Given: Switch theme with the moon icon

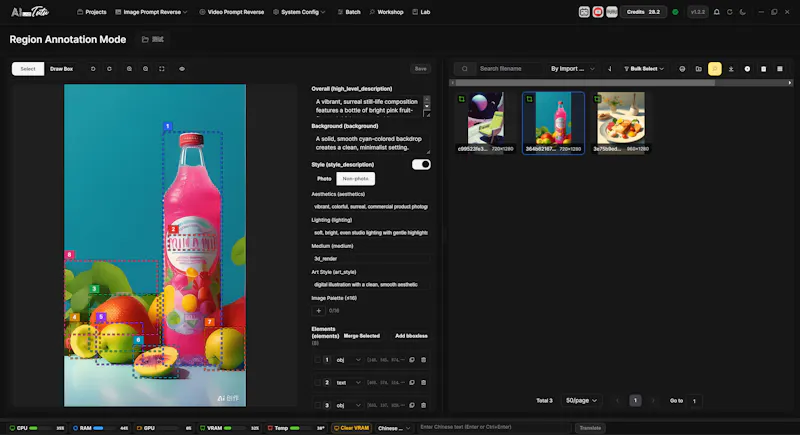Looking at the screenshot, I should 743,12.
